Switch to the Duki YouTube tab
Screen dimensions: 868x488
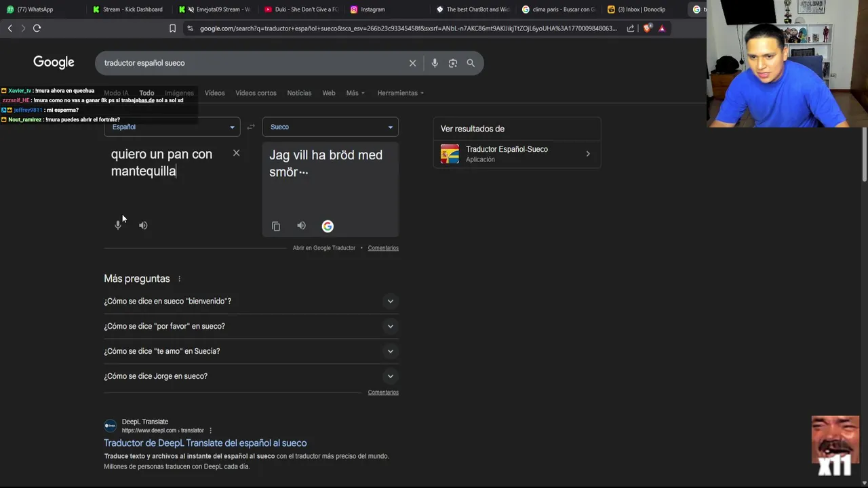301,9
